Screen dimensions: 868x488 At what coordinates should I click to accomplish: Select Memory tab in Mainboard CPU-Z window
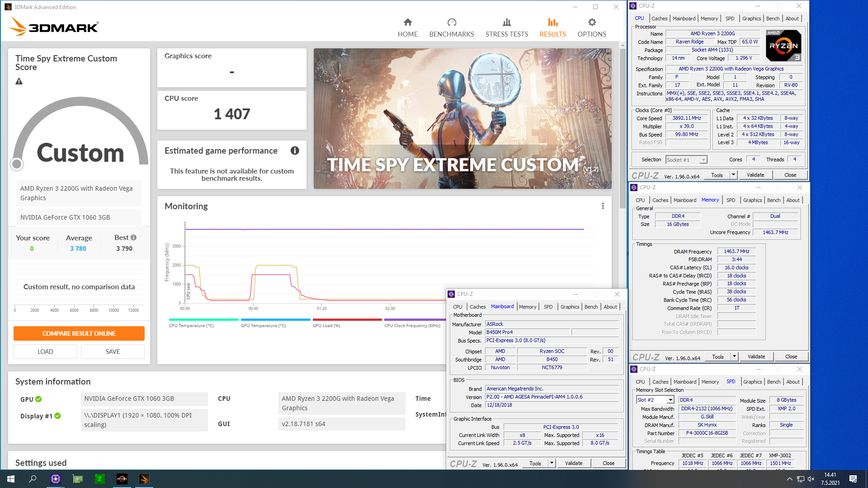tap(527, 307)
